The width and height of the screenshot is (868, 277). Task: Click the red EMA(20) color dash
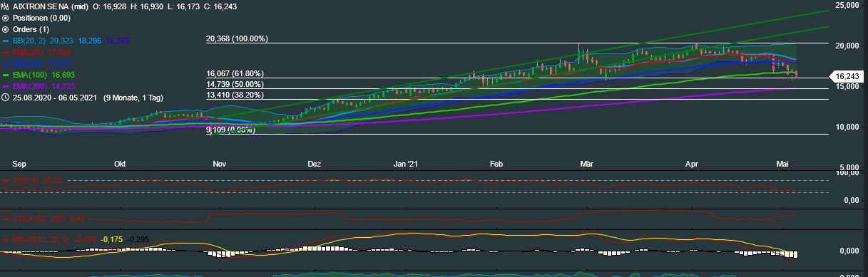pyautogui.click(x=6, y=52)
